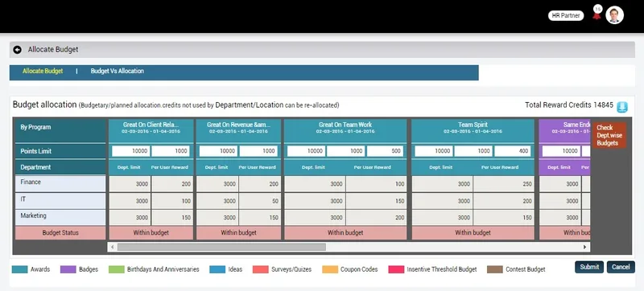Image resolution: width=644 pixels, height=291 pixels.
Task: Open the user profile avatar
Action: click(614, 15)
